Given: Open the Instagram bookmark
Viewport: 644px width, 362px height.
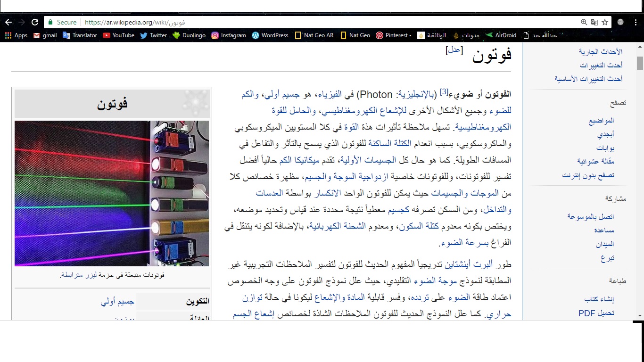Looking at the screenshot, I should pyautogui.click(x=229, y=35).
